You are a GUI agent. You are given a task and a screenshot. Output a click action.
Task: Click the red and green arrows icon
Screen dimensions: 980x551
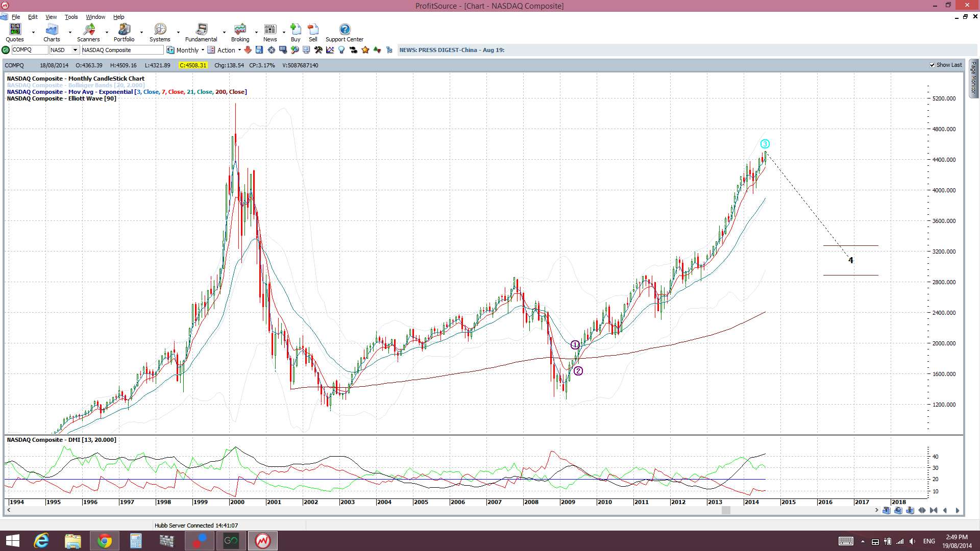pyautogui.click(x=377, y=50)
